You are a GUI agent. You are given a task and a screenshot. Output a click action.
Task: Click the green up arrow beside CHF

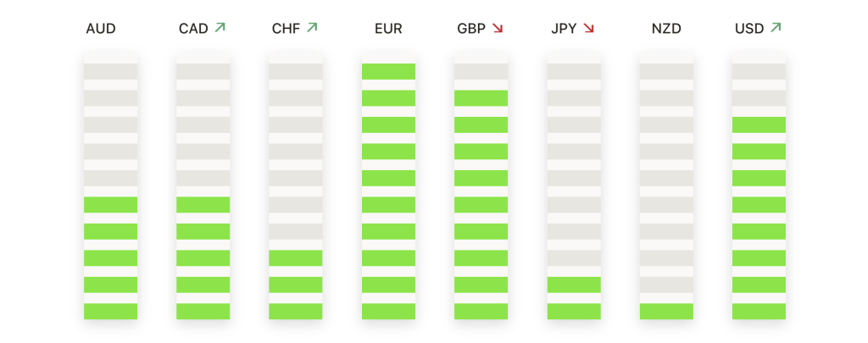pyautogui.click(x=312, y=27)
